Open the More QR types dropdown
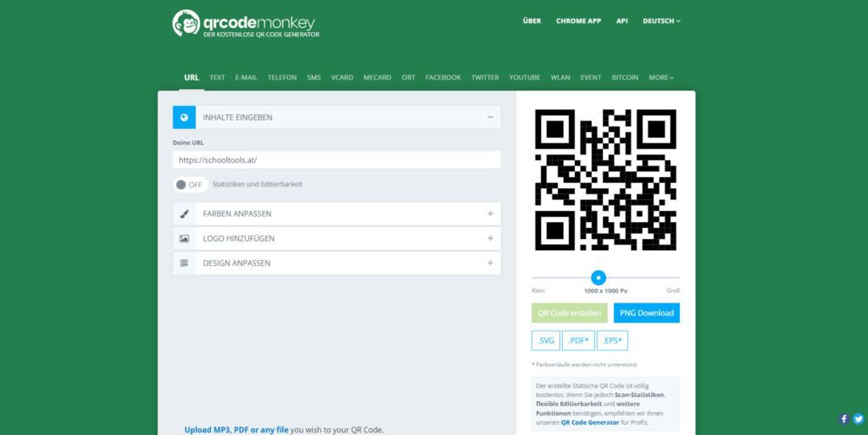The image size is (868, 435). (661, 77)
